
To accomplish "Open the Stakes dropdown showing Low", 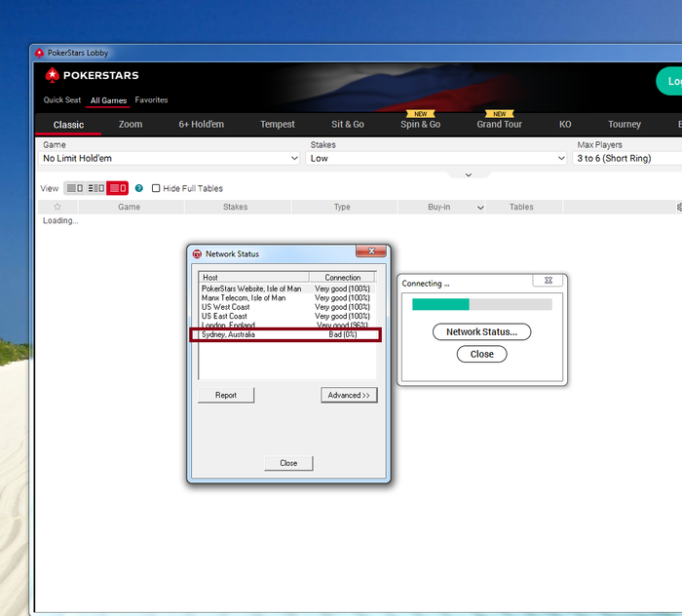I will coord(436,158).
